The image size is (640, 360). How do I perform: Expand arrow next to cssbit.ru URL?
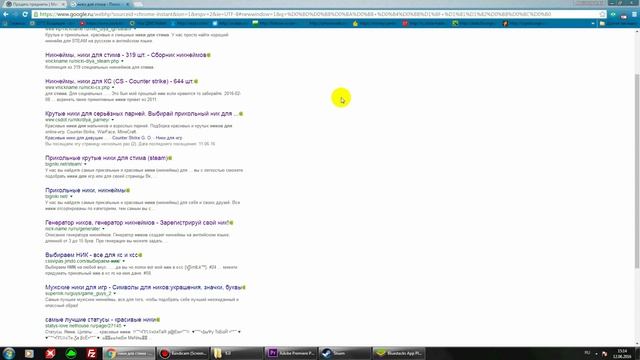113,120
